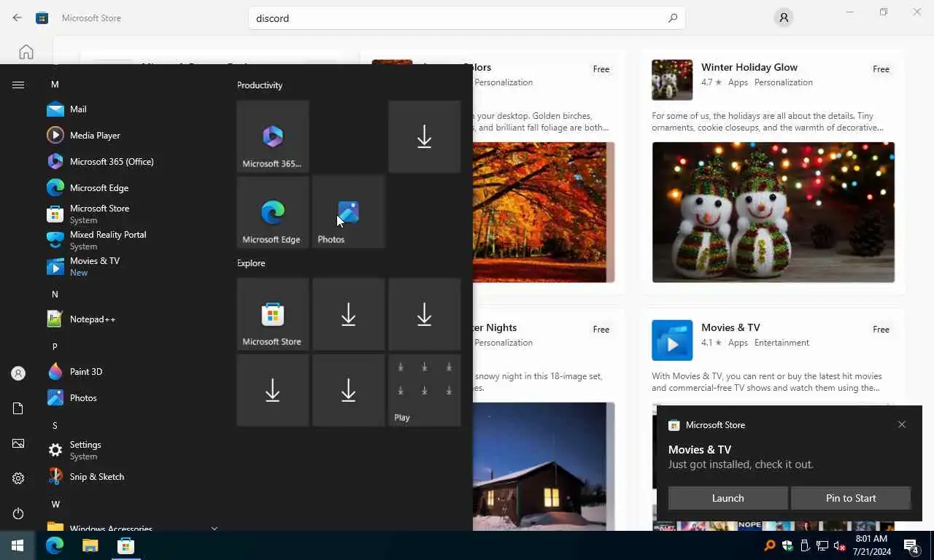Go back in Microsoft Store
This screenshot has width=934, height=560.
tap(18, 17)
